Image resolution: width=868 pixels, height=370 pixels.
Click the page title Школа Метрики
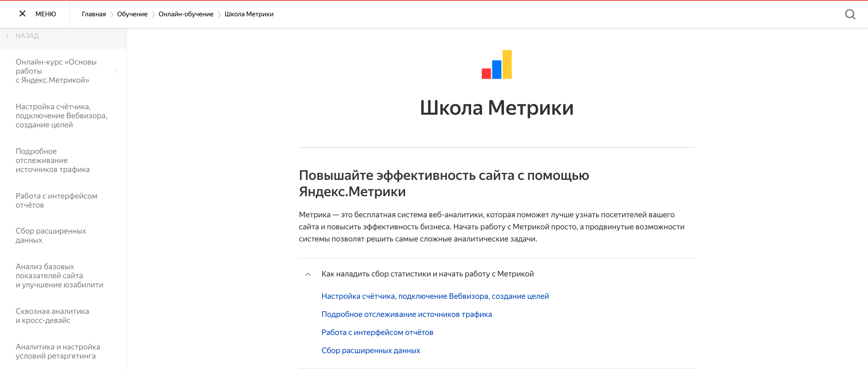(x=497, y=108)
